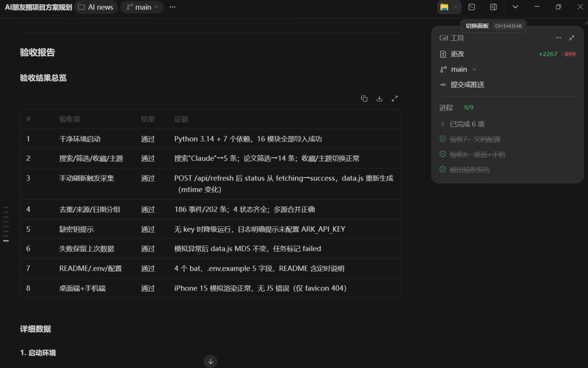Minimize the application window
This screenshot has width=588, height=368.
point(537,7)
